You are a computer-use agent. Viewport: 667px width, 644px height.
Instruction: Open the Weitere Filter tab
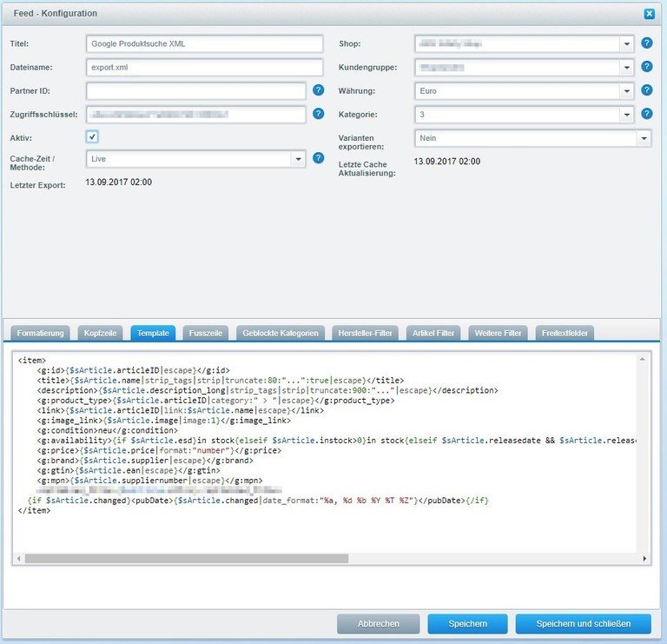[x=499, y=333]
